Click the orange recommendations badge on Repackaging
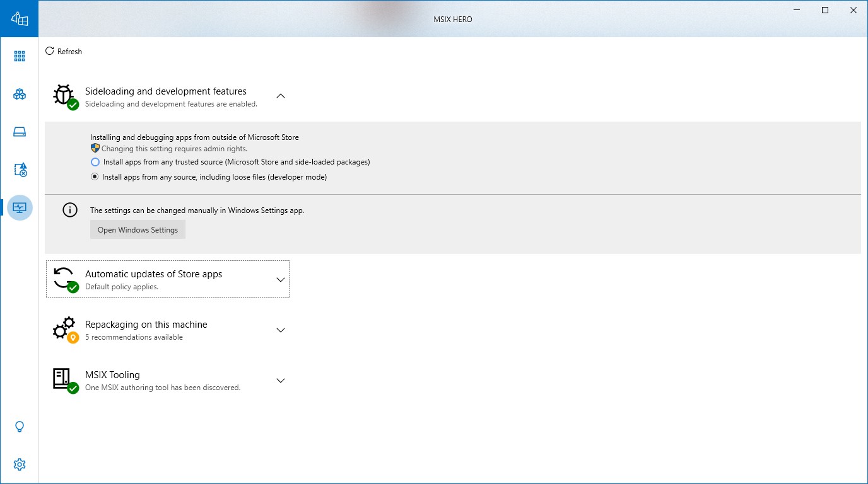The height and width of the screenshot is (484, 868). click(73, 338)
